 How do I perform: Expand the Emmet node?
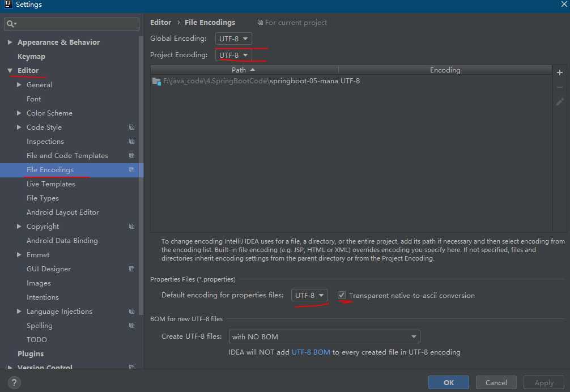[19, 255]
